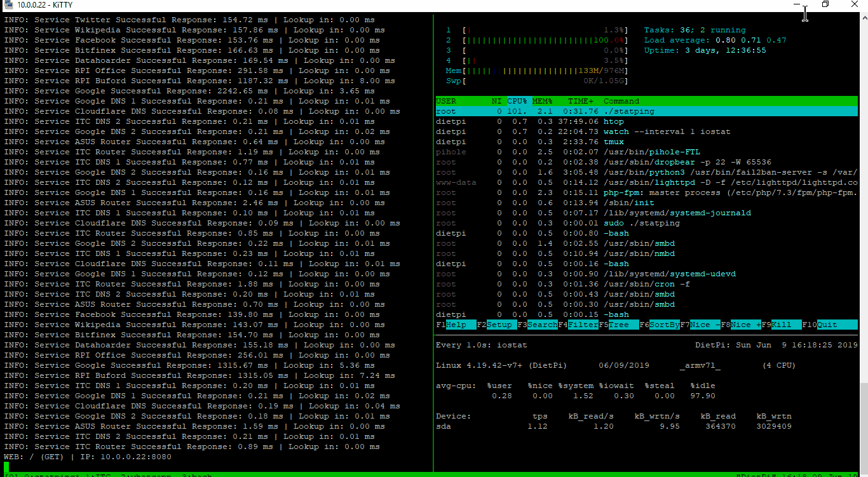Open F6 SortBy options
Screen dimensions: 868x477
659,325
